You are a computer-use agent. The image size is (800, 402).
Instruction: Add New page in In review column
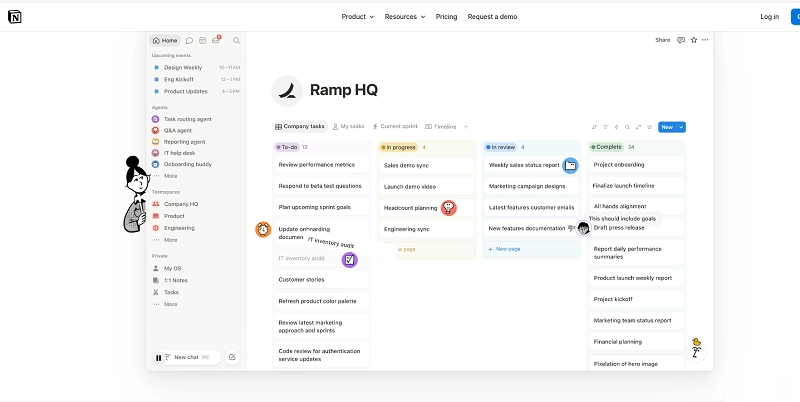pos(531,249)
